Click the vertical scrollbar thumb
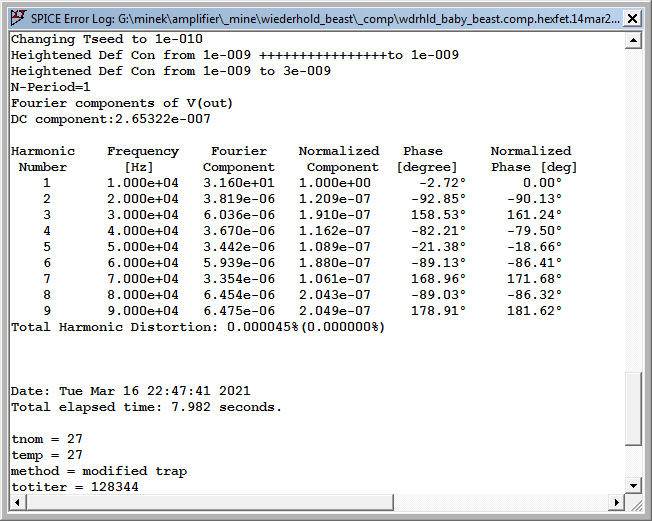 tap(633, 409)
